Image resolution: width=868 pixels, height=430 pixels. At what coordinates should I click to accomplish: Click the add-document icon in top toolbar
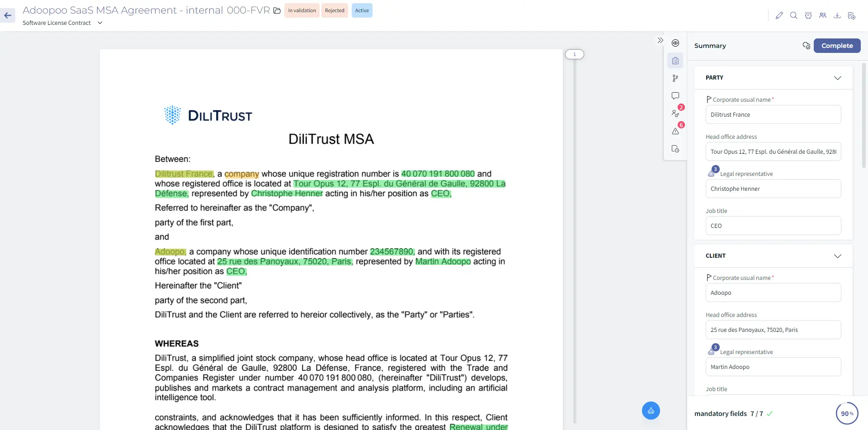pos(852,15)
